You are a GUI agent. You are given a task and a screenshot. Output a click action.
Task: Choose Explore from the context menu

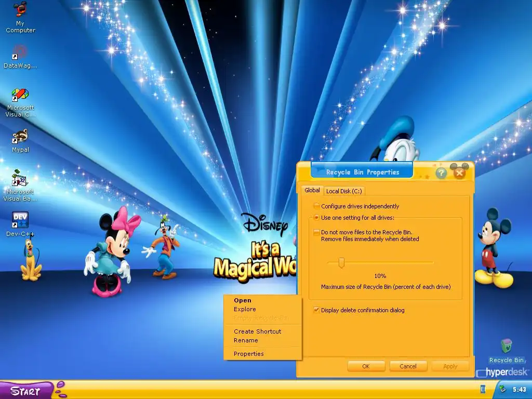(262, 309)
